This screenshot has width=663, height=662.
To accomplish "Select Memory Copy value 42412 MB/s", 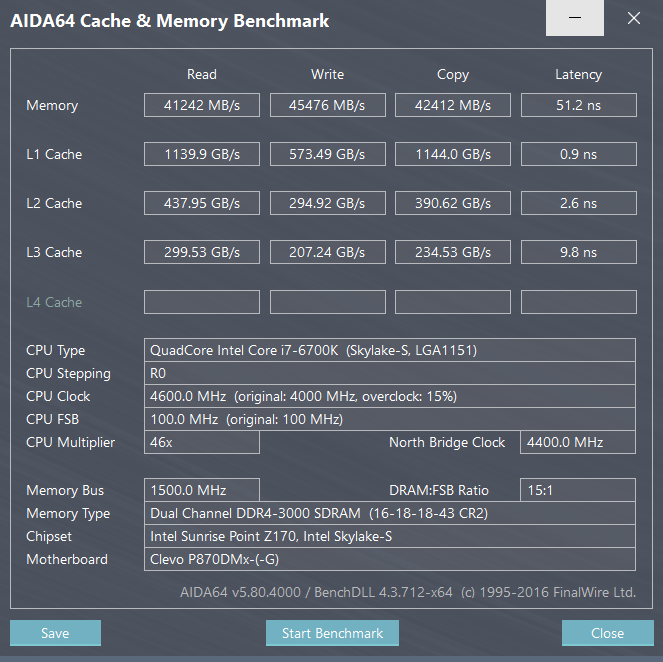I will pyautogui.click(x=453, y=105).
